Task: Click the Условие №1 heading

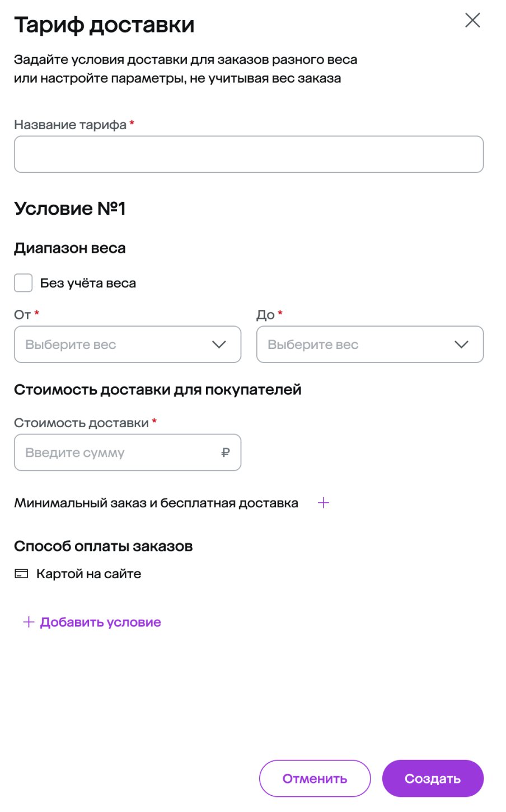Action: (70, 209)
